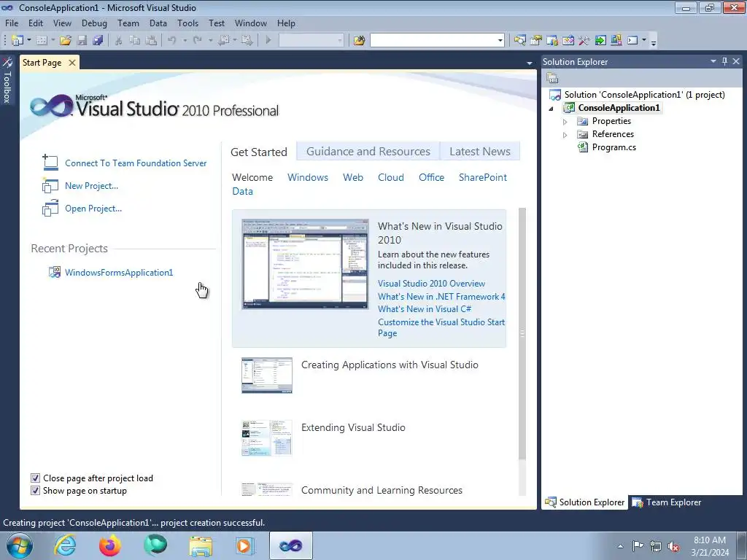This screenshot has height=560, width=747.
Task: Open the Team menu
Action: (x=128, y=23)
